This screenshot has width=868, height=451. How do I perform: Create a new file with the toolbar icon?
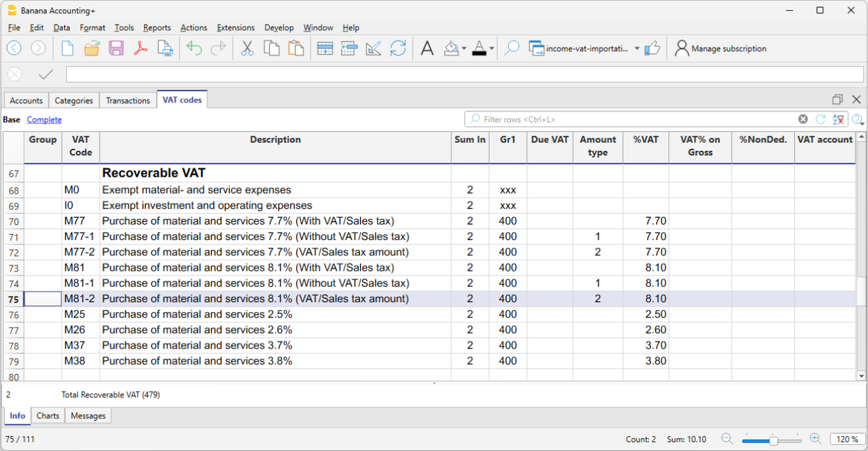point(68,48)
